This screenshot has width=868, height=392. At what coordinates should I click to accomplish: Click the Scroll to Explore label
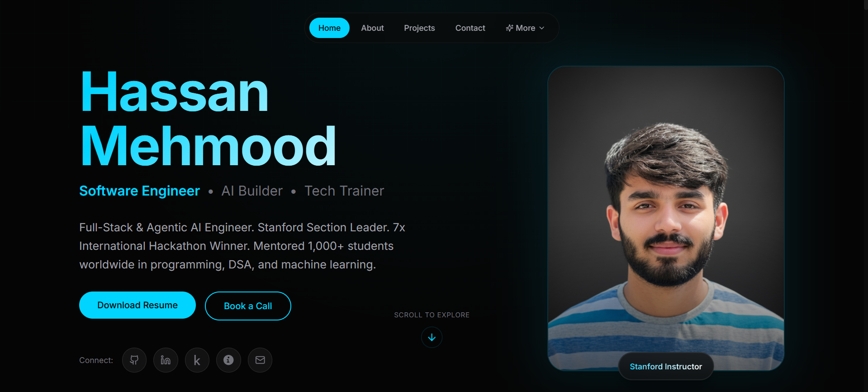[x=432, y=315]
